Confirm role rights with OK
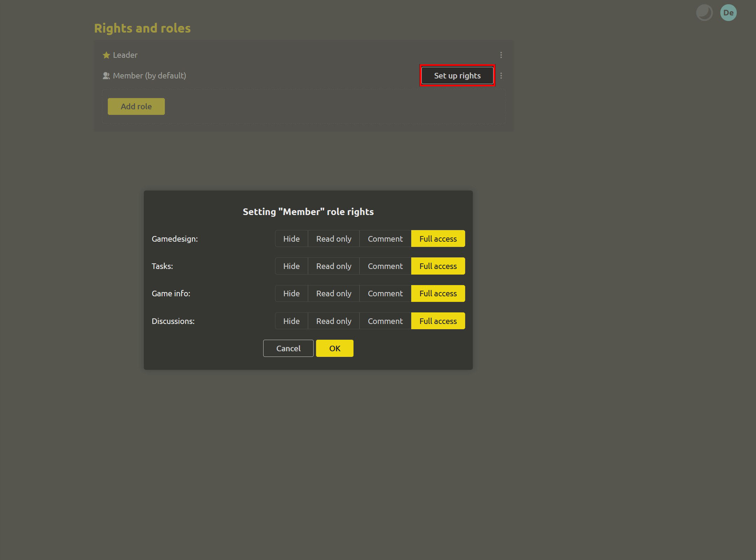The height and width of the screenshot is (560, 756). pos(335,348)
